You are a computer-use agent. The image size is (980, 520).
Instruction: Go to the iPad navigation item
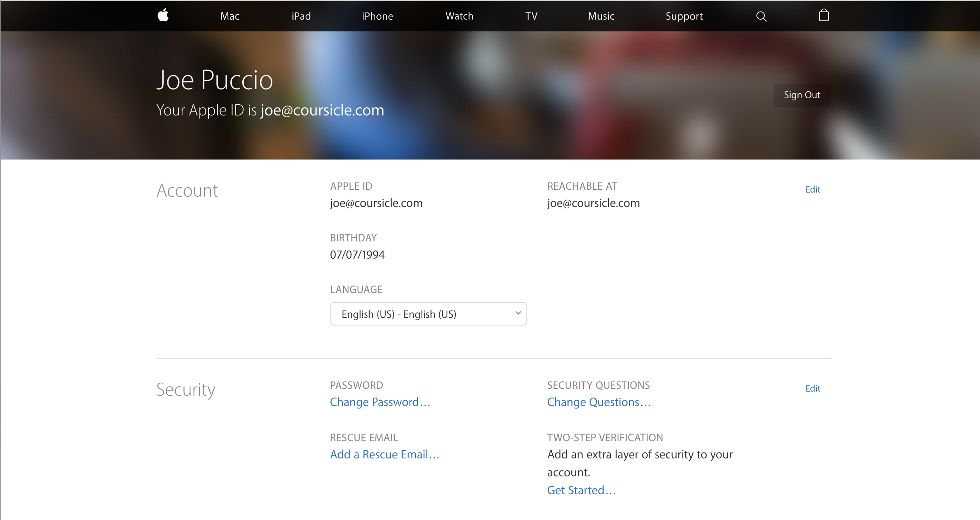tap(301, 16)
